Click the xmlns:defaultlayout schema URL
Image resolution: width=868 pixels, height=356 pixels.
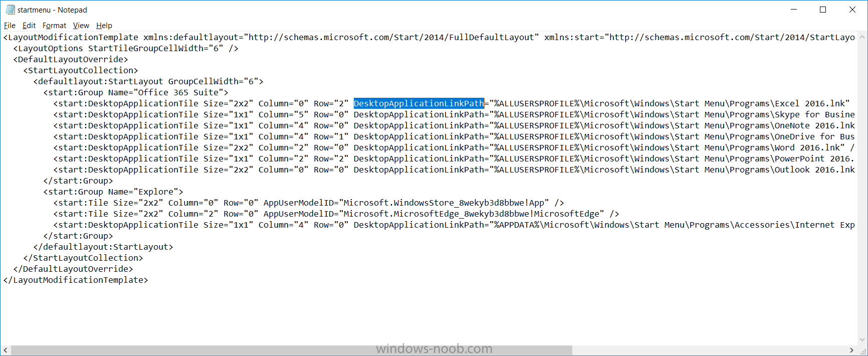pos(391,37)
